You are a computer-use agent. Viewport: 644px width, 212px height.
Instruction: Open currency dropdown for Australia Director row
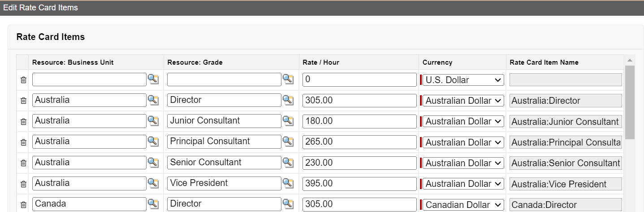click(x=463, y=101)
